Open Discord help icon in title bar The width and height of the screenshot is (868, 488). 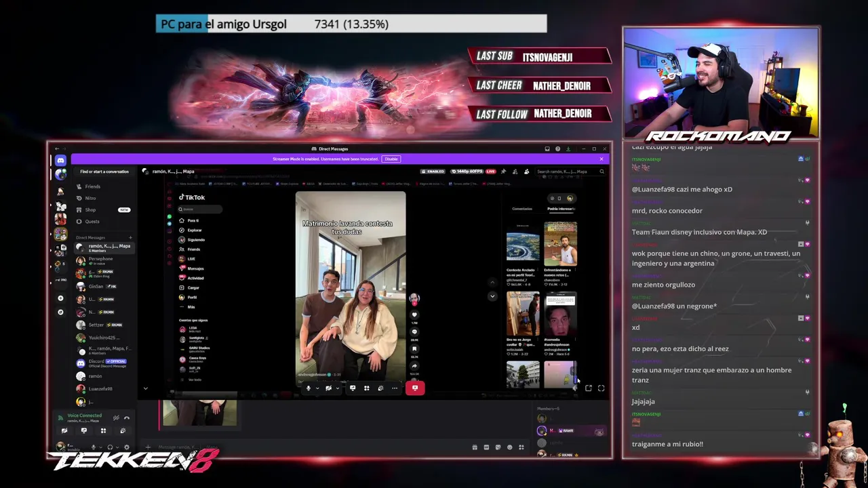click(557, 148)
